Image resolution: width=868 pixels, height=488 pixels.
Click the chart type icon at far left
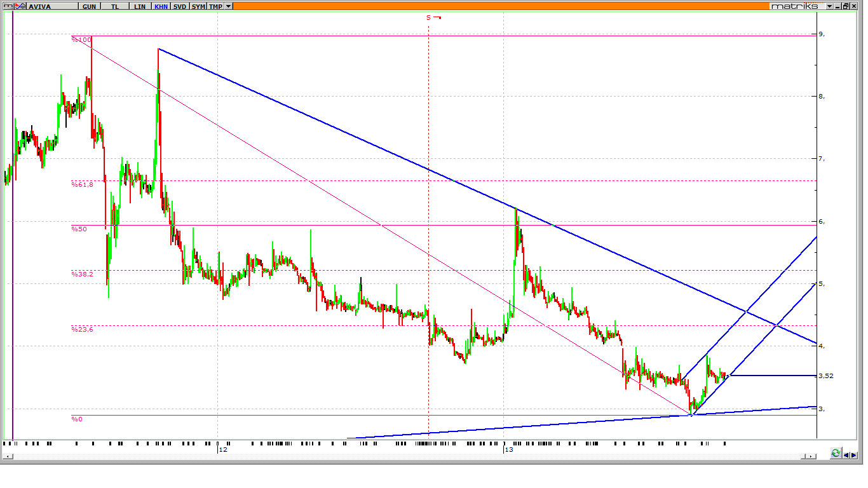[x=7, y=6]
